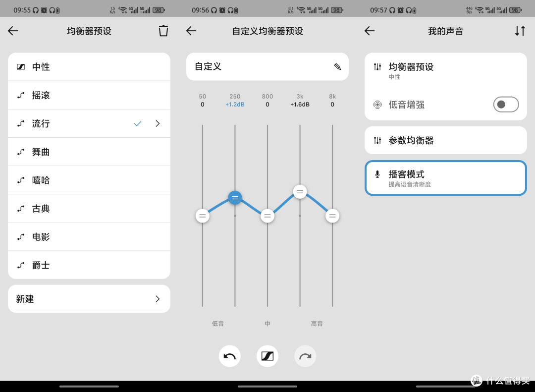535x392 pixels.
Task: Tap the curve icon beside 电影
Action: [21, 237]
